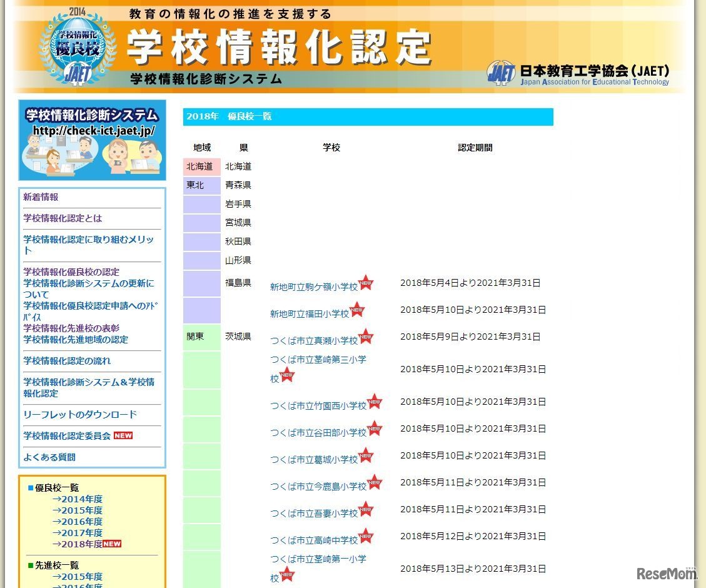706x588 pixels.
Task: Click NEW star icon beside 新地町立福田小学校
Action: tap(356, 310)
